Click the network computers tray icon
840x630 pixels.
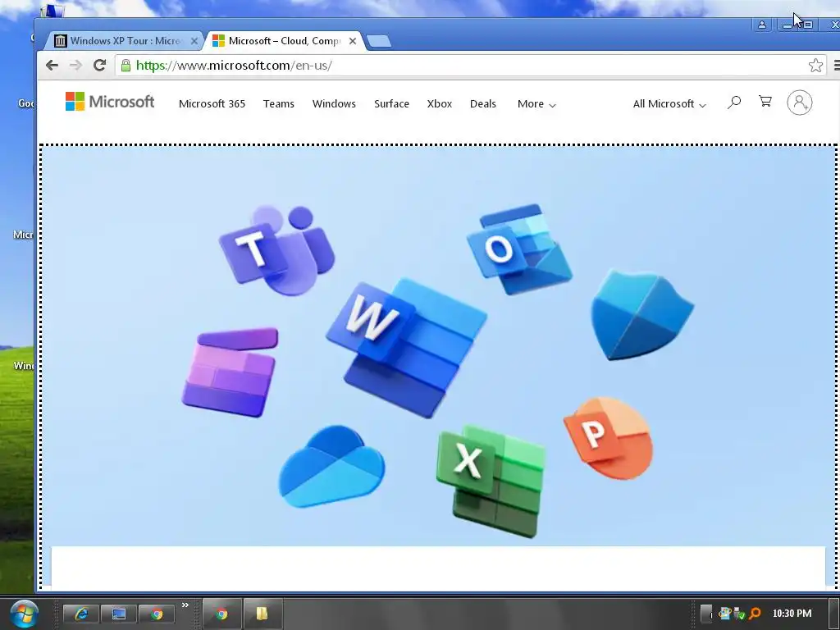(x=725, y=614)
